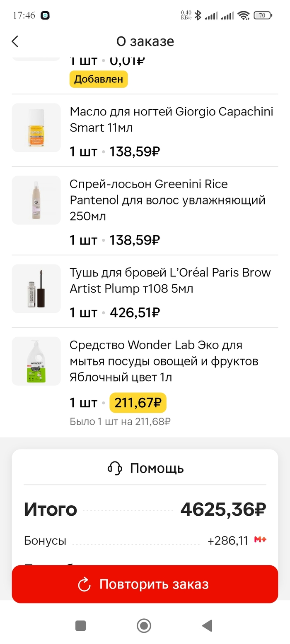This screenshot has height=644, width=290.
Task: Tap the headset Help icon
Action: [x=115, y=468]
